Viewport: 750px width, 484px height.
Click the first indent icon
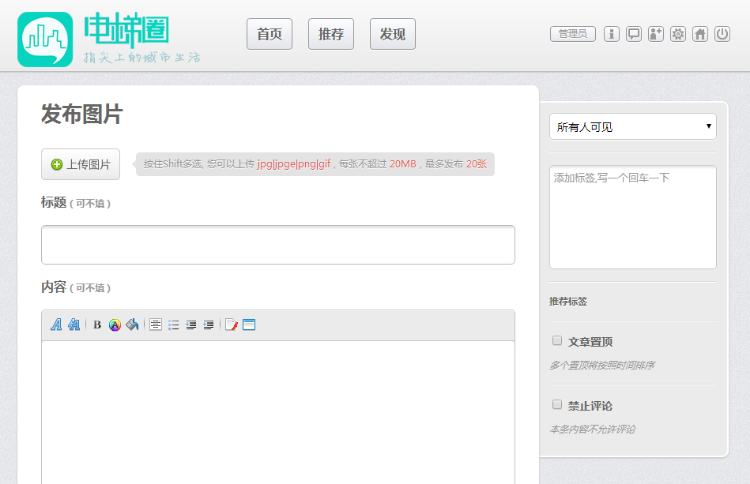pyautogui.click(x=191, y=325)
